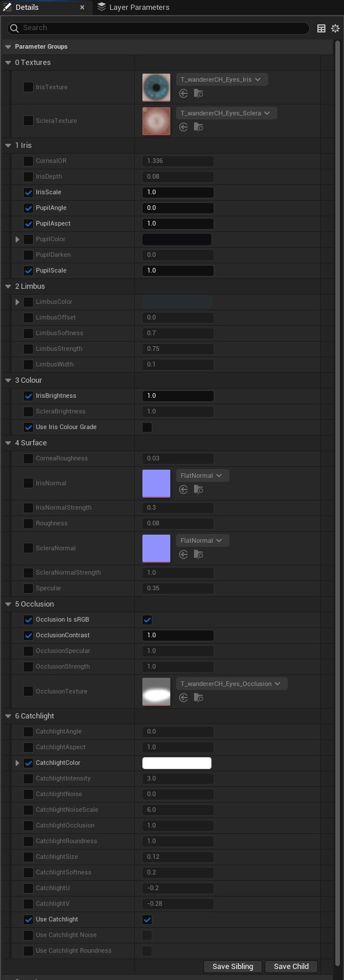Use selected asset for IrisTexture
344x980 pixels.
(184, 93)
